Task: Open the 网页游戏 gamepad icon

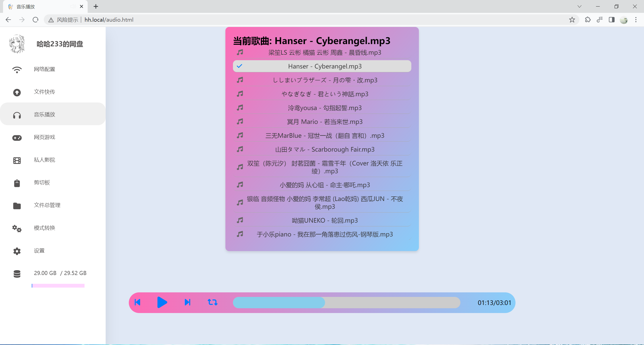Action: pyautogui.click(x=17, y=138)
